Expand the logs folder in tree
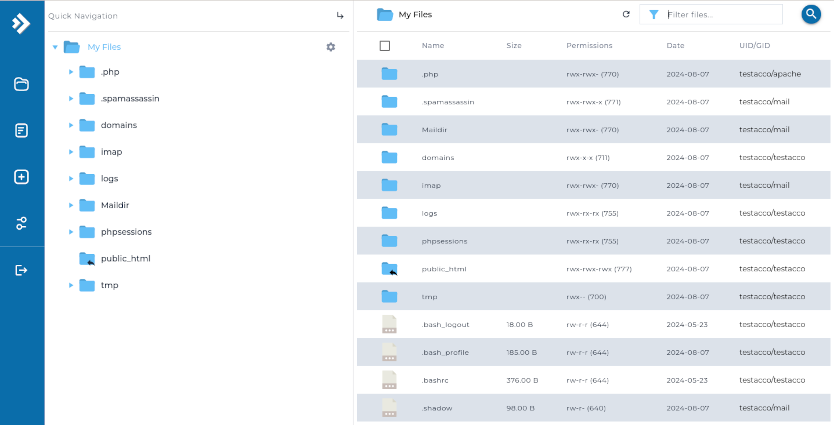 [70, 178]
